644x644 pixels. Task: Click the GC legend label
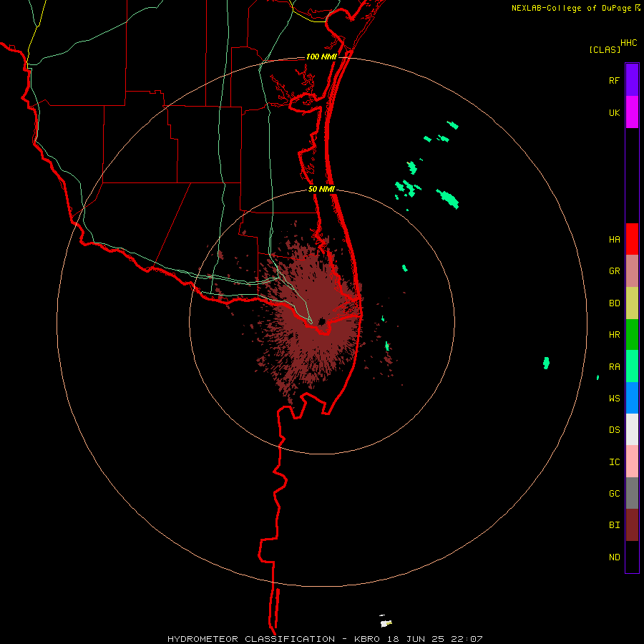coord(614,494)
